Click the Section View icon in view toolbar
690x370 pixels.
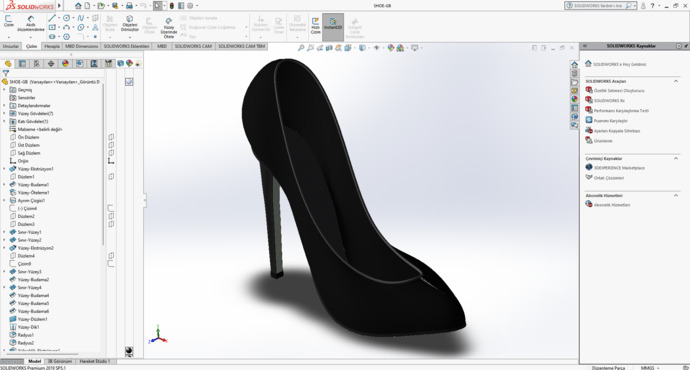coord(329,48)
